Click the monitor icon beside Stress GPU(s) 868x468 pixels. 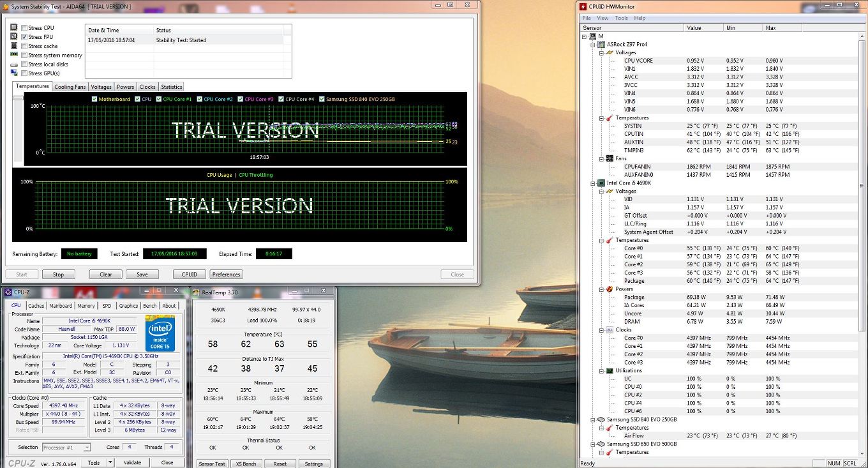pos(14,73)
